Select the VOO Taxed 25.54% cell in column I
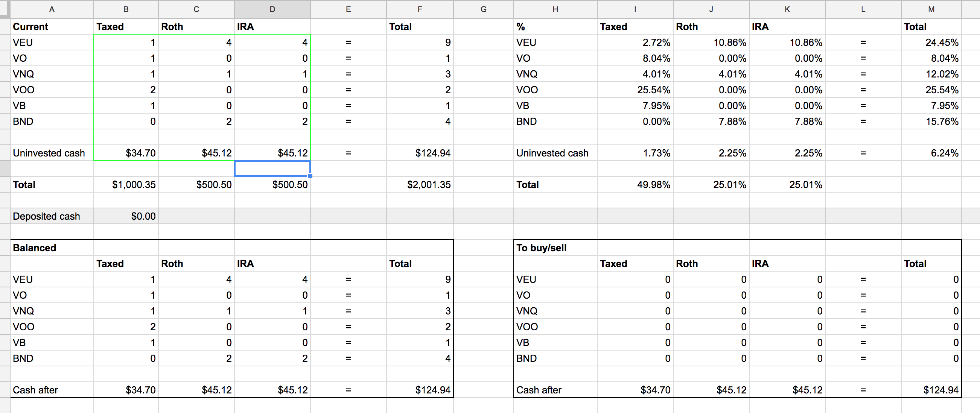 (635, 90)
